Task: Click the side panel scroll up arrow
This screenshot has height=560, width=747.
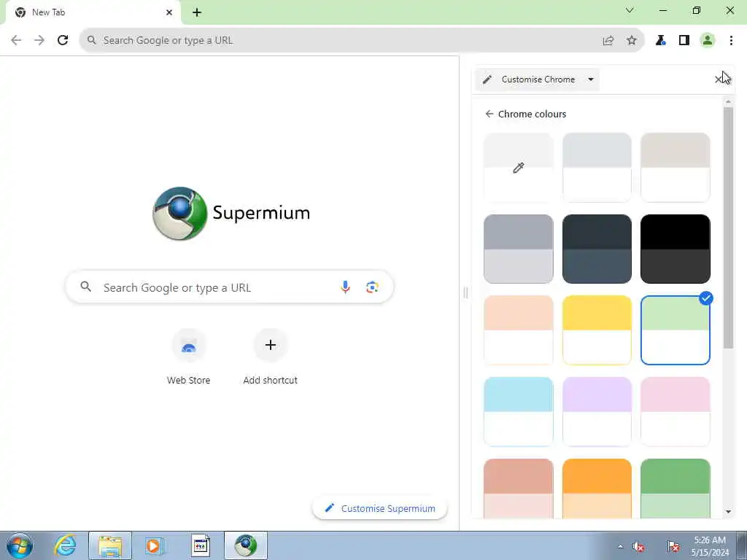Action: tap(728, 102)
